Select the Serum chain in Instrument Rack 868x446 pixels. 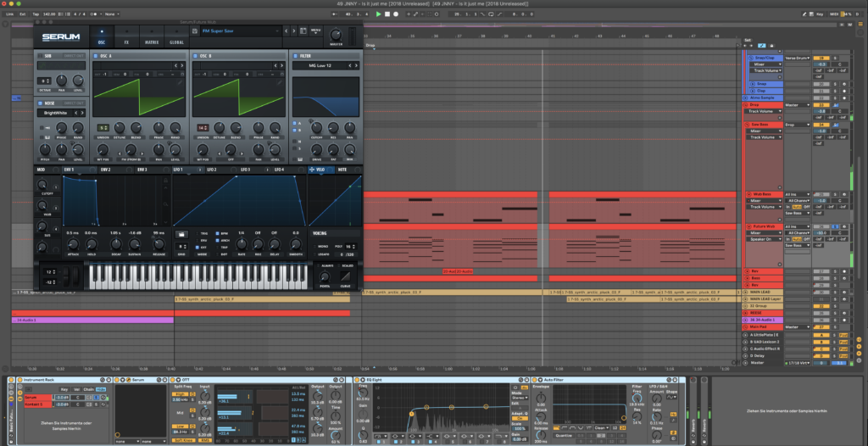[37, 398]
